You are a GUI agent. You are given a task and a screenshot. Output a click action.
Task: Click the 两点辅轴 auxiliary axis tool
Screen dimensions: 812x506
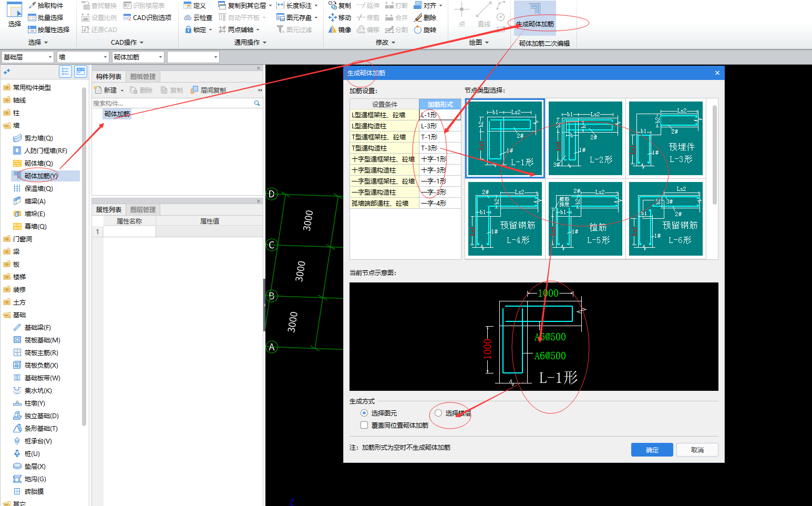[x=236, y=29]
